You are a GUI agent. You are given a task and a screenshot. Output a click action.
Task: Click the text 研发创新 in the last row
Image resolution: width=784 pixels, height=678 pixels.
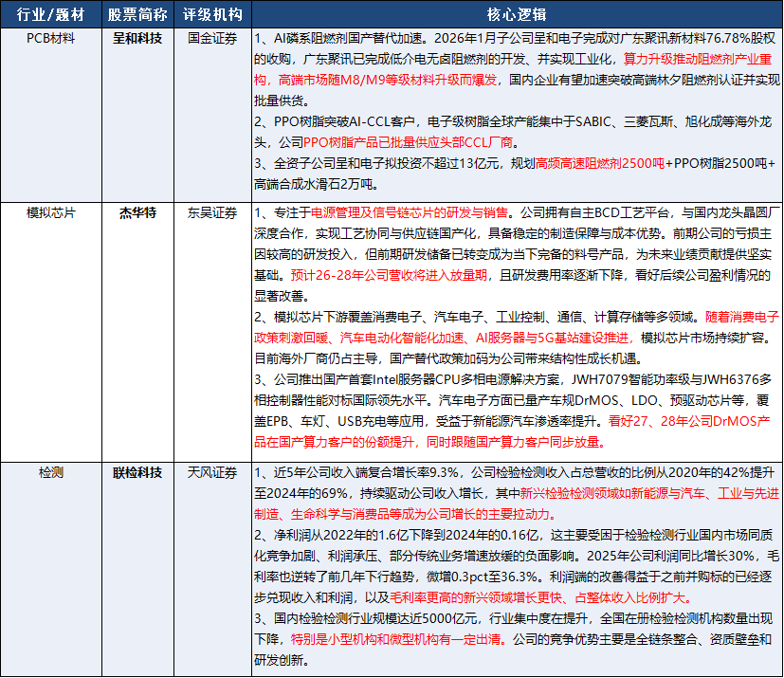click(279, 661)
